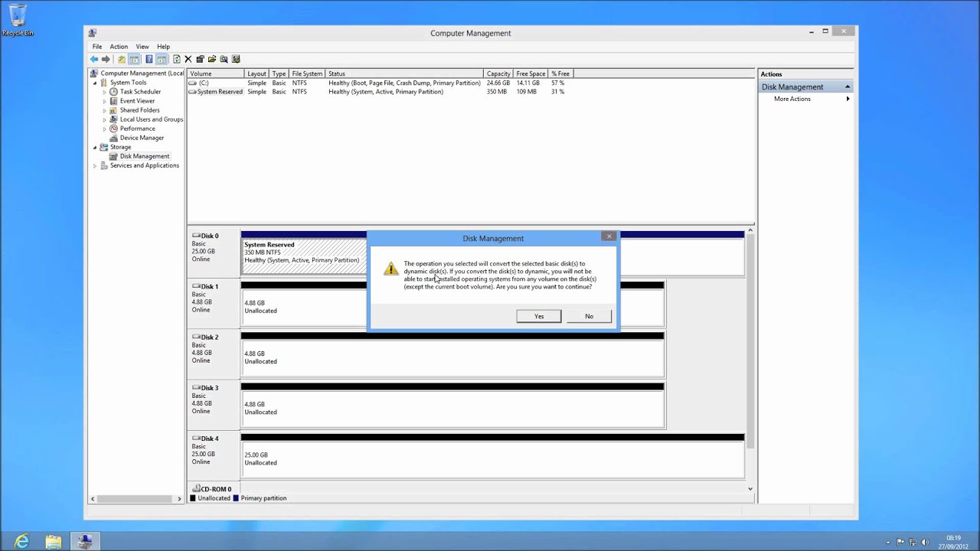980x551 pixels.
Task: Open Internet Explorer from the taskbar
Action: click(21, 542)
